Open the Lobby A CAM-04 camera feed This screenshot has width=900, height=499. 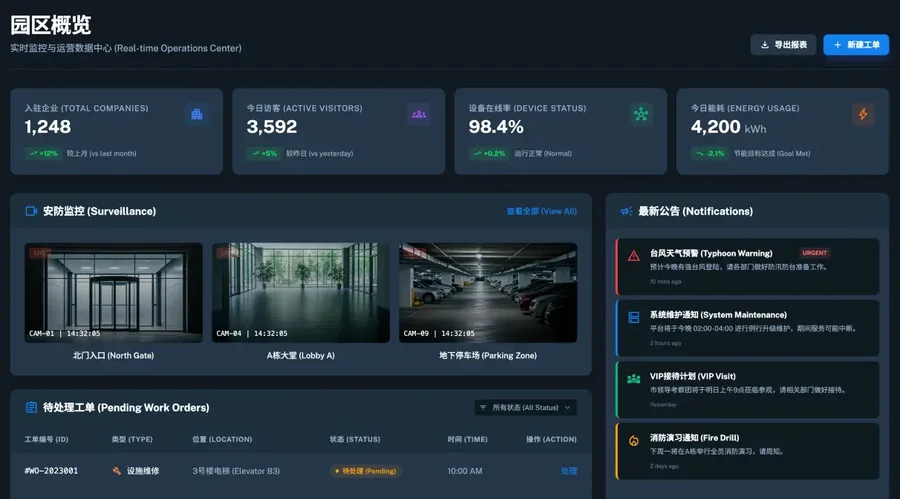click(x=300, y=292)
